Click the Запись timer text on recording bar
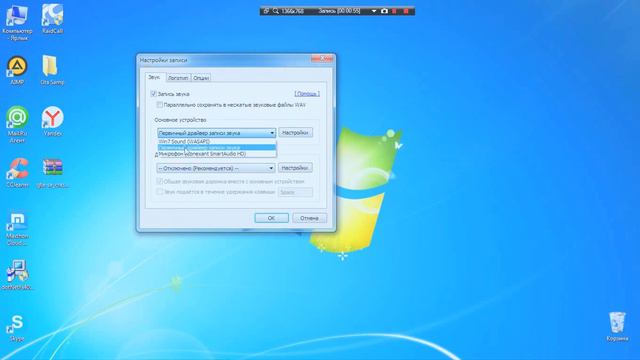The image size is (640, 360). point(339,11)
